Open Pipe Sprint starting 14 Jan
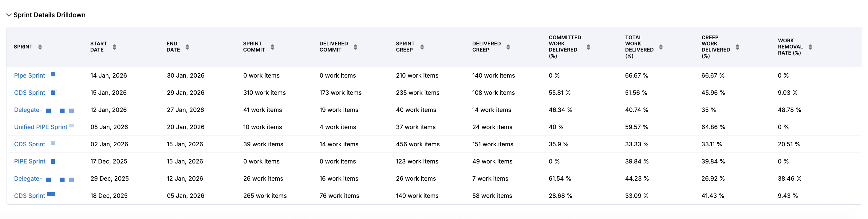This screenshot has width=868, height=219. coord(30,76)
